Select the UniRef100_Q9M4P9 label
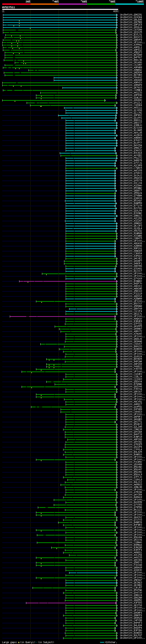146x644 pixels. 131,85
